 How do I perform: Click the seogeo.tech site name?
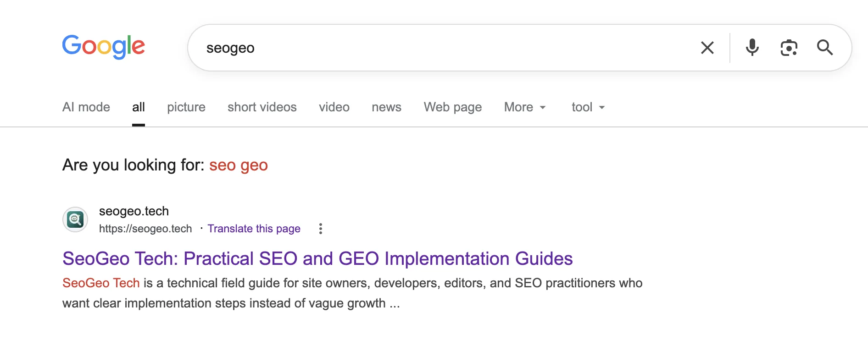134,211
